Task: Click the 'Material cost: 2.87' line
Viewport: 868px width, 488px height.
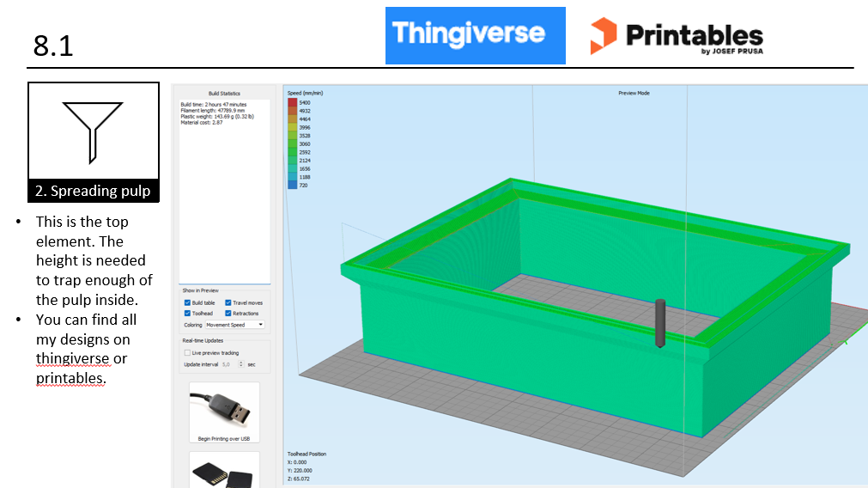Action: [x=202, y=123]
